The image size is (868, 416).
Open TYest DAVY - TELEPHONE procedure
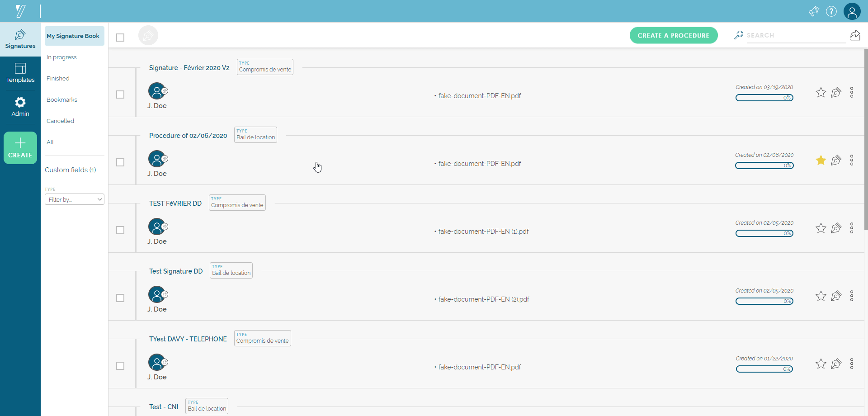(188, 339)
